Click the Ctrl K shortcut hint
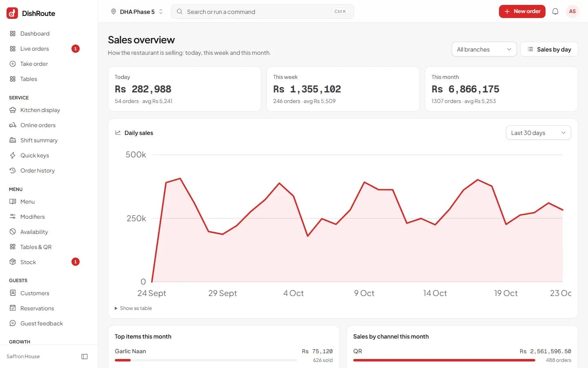Image resolution: width=588 pixels, height=368 pixels. 340,11
